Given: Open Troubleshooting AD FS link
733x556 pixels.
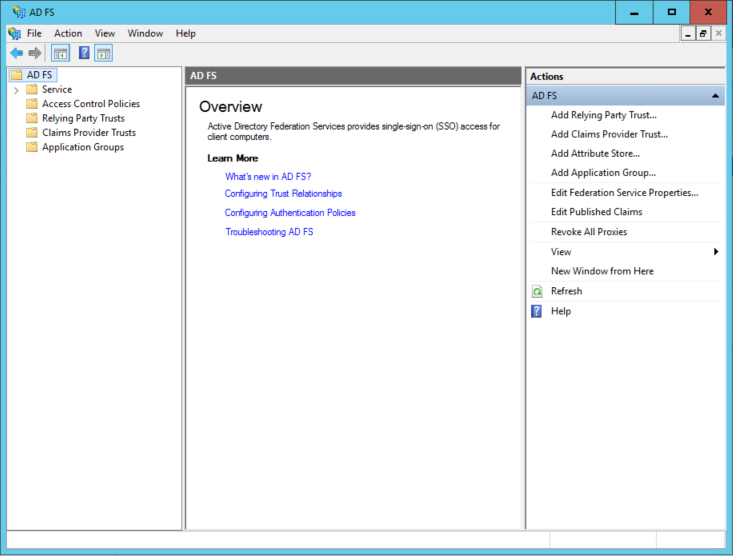Looking at the screenshot, I should [269, 232].
